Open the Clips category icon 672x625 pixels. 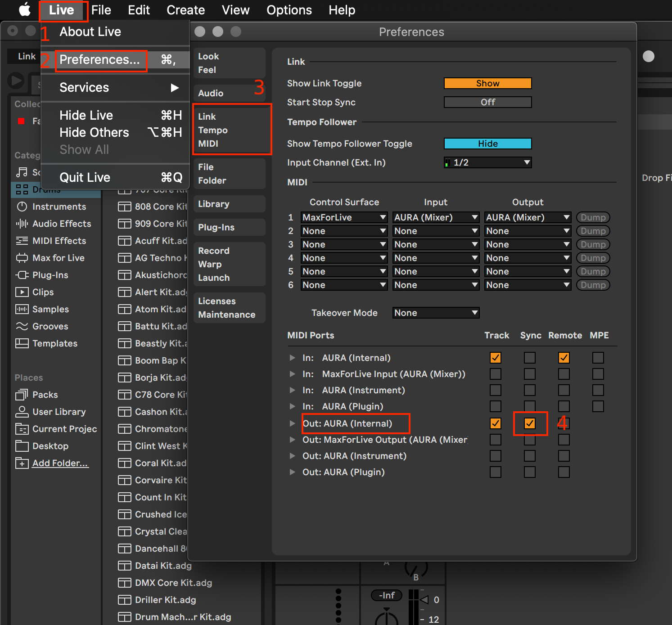(x=22, y=292)
